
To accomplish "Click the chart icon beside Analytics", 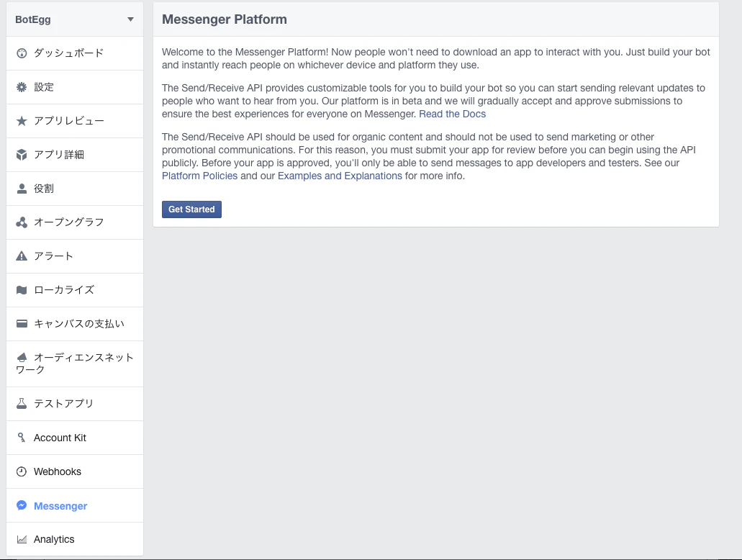I will pyautogui.click(x=22, y=539).
